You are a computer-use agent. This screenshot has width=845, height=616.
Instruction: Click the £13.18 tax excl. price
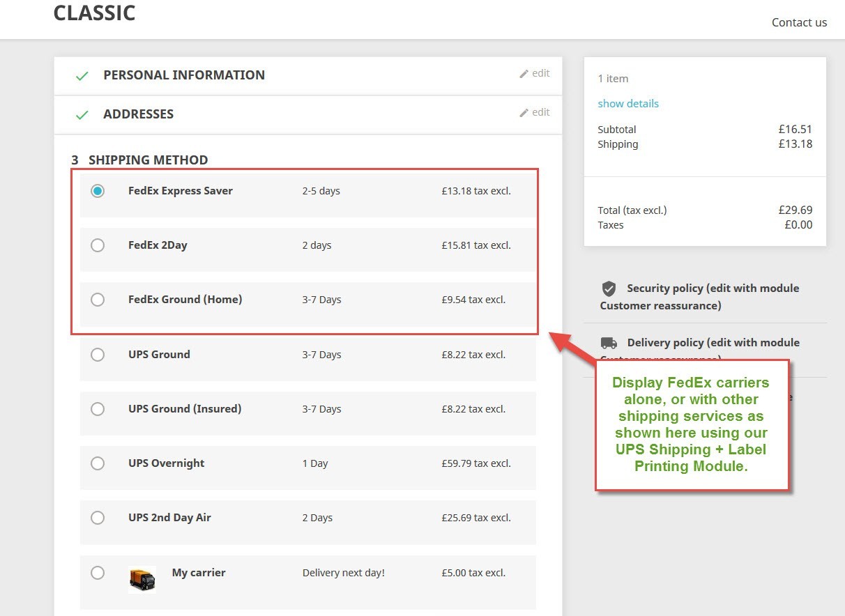click(x=476, y=191)
